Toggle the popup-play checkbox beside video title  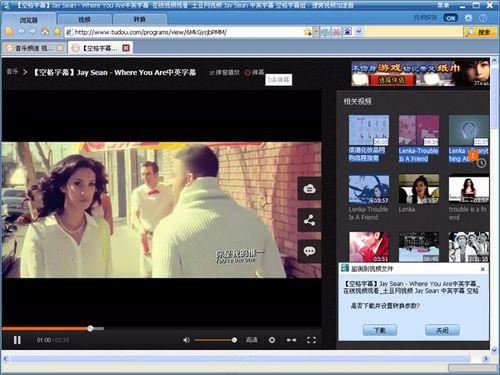(x=212, y=73)
